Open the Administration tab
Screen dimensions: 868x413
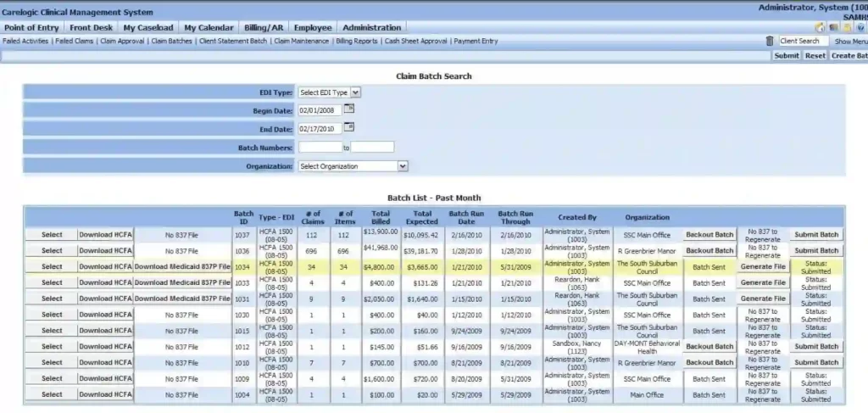[372, 28]
